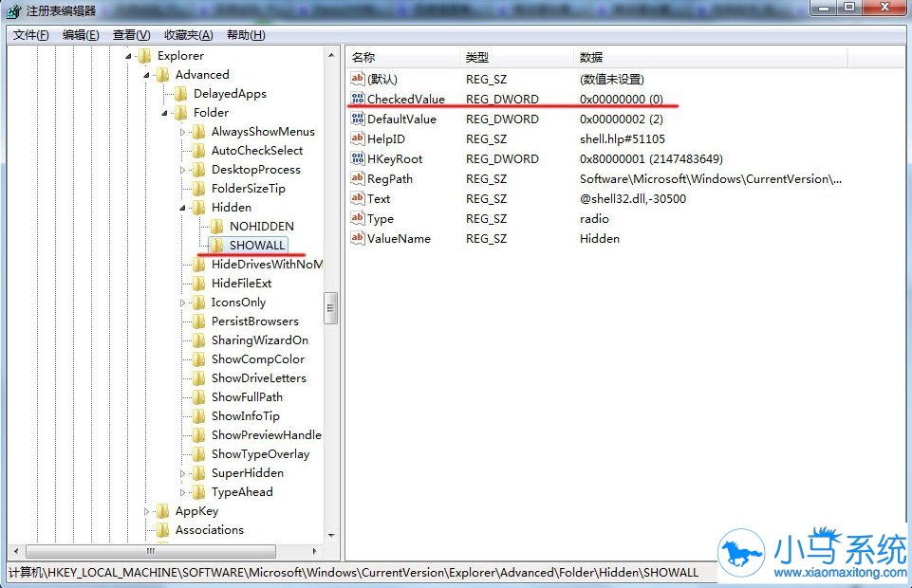Viewport: 912px width, 588px height.
Task: Click the Explorer folder icon
Action: pos(145,56)
